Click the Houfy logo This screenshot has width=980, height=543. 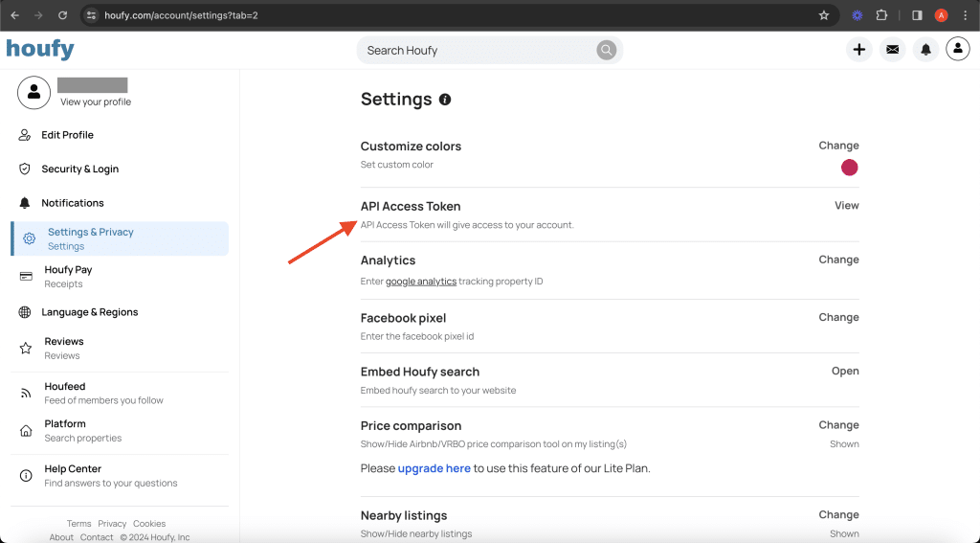[x=40, y=49]
